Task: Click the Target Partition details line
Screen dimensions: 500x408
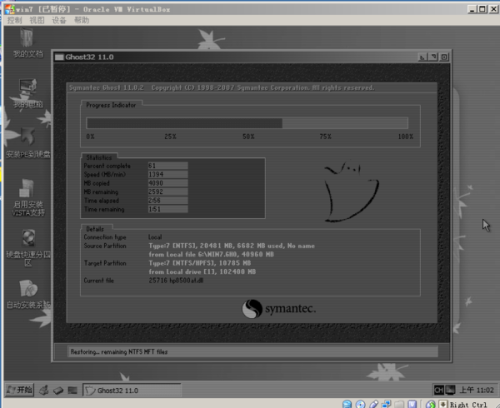Action: point(200,263)
